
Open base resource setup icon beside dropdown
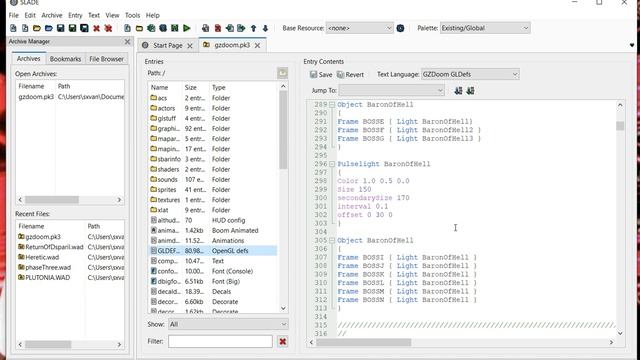click(400, 28)
